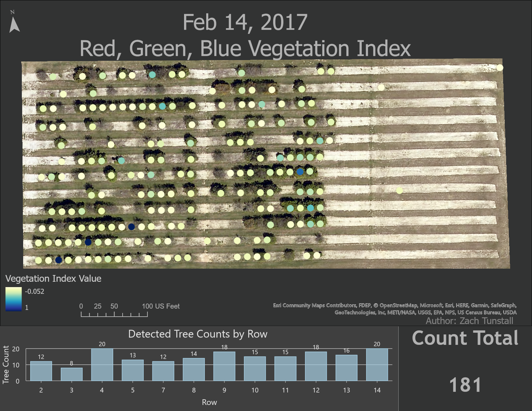Click the legend value "1" beside the ramp
532x411 pixels.
click(27, 308)
